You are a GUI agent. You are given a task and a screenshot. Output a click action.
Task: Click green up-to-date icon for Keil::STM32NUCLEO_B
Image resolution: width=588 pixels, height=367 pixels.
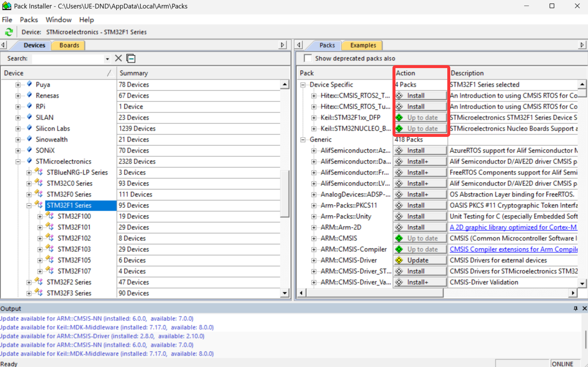click(x=399, y=128)
